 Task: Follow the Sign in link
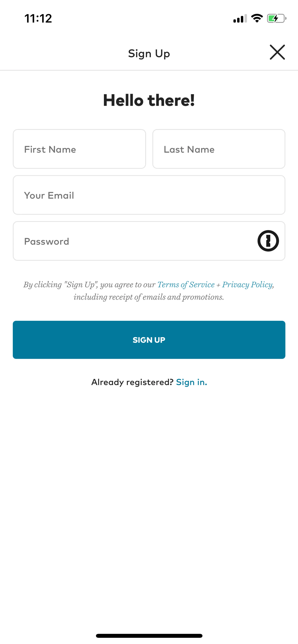point(191,382)
